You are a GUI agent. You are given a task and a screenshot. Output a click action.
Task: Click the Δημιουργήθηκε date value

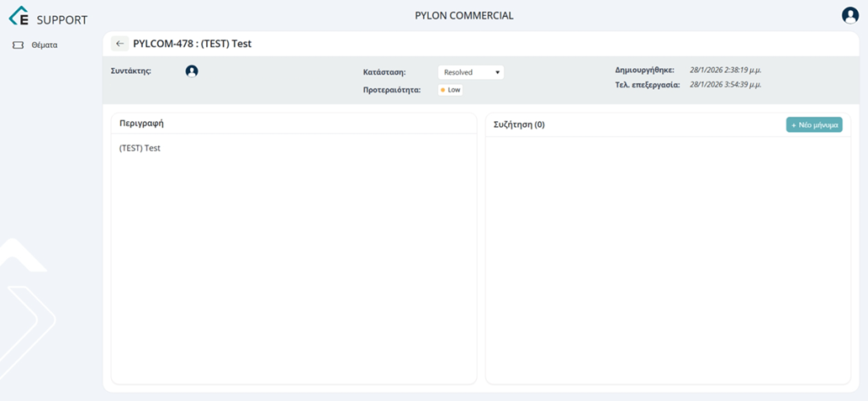point(725,70)
